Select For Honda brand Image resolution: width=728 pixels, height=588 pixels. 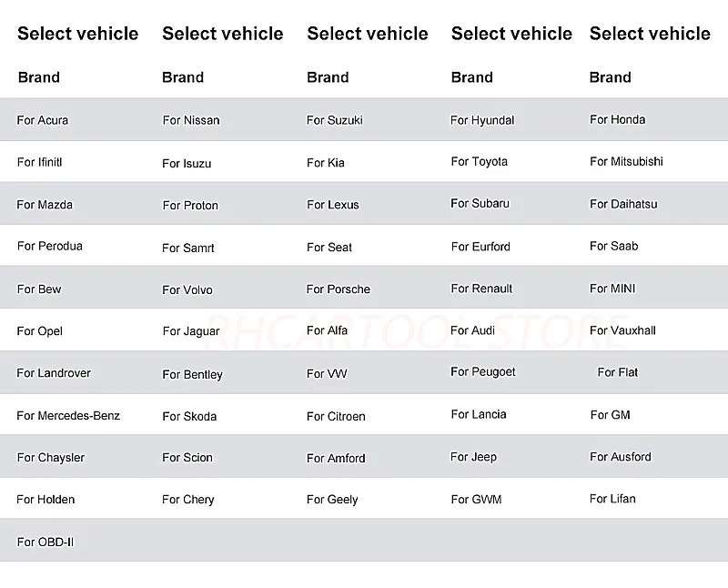point(617,119)
